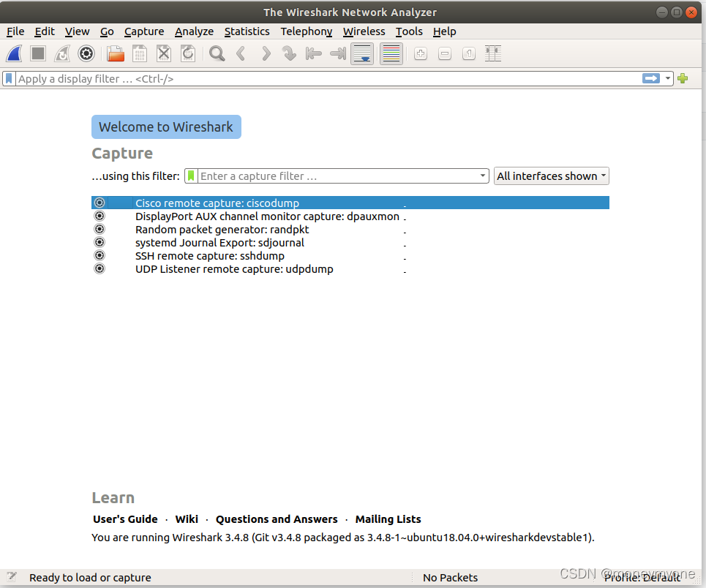This screenshot has width=706, height=588.
Task: Open capture options gear icon
Action: click(x=86, y=53)
